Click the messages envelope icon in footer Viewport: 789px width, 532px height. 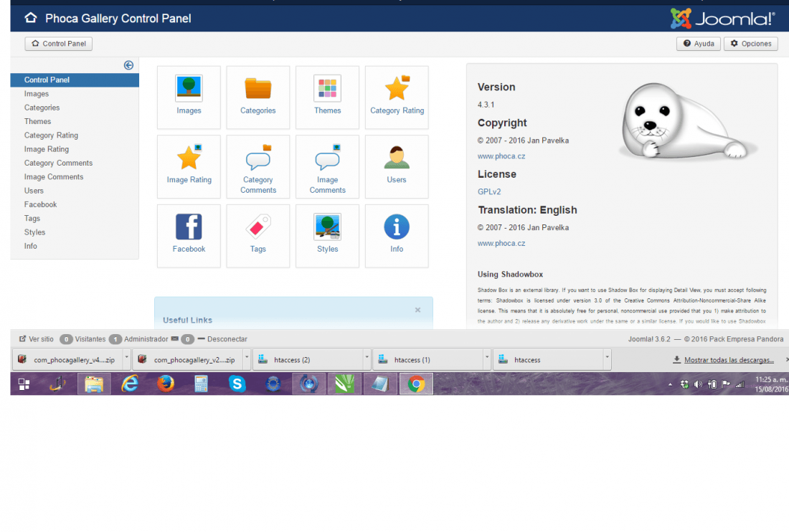pyautogui.click(x=174, y=339)
